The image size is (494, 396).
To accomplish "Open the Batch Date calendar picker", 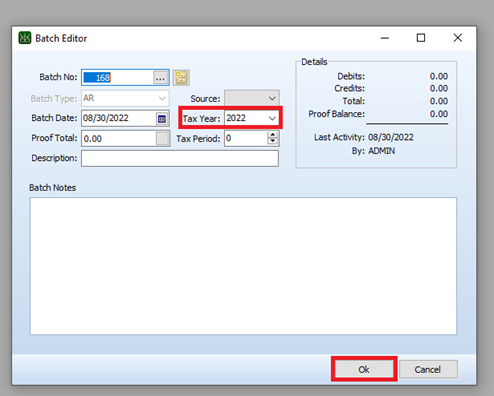I will click(x=162, y=119).
